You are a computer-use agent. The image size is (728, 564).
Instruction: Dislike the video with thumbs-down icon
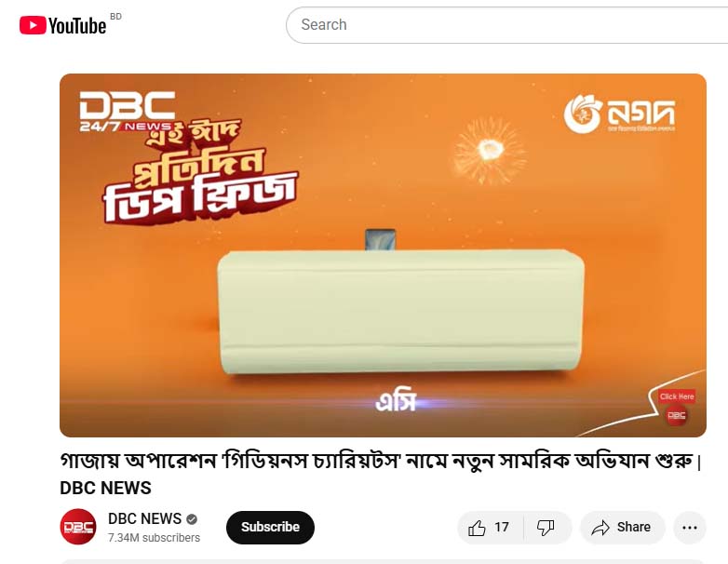click(x=546, y=528)
